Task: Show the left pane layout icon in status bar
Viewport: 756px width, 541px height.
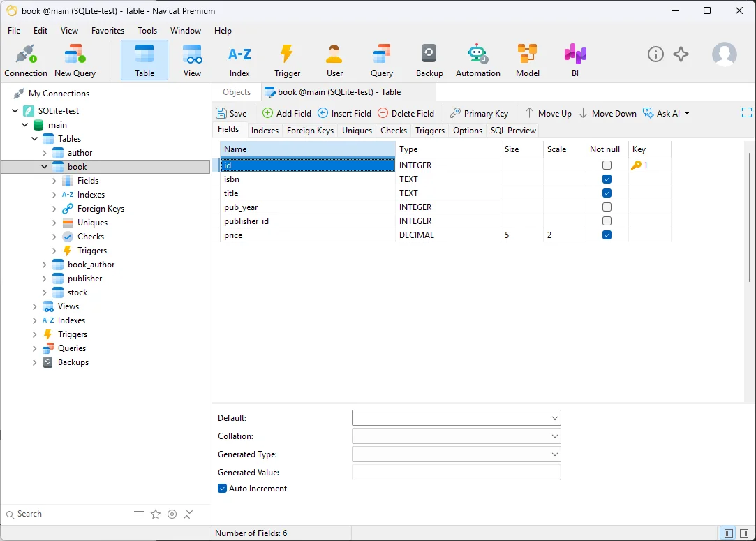Action: point(729,533)
